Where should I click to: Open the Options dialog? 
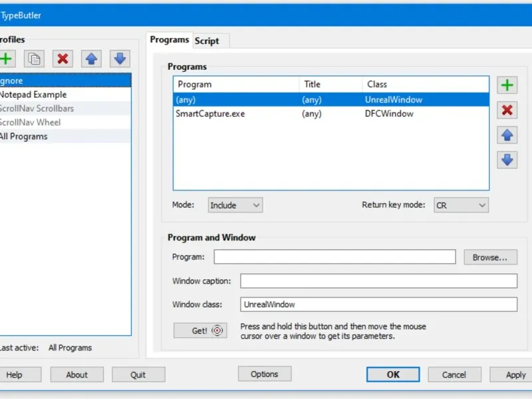(x=265, y=374)
